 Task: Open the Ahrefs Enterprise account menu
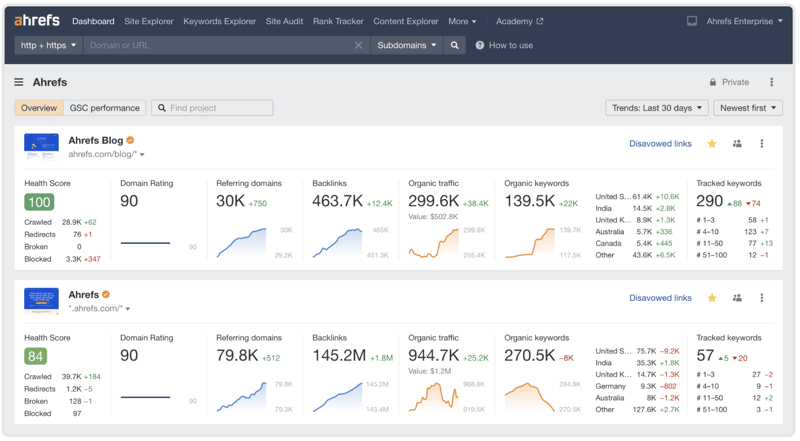(x=744, y=21)
